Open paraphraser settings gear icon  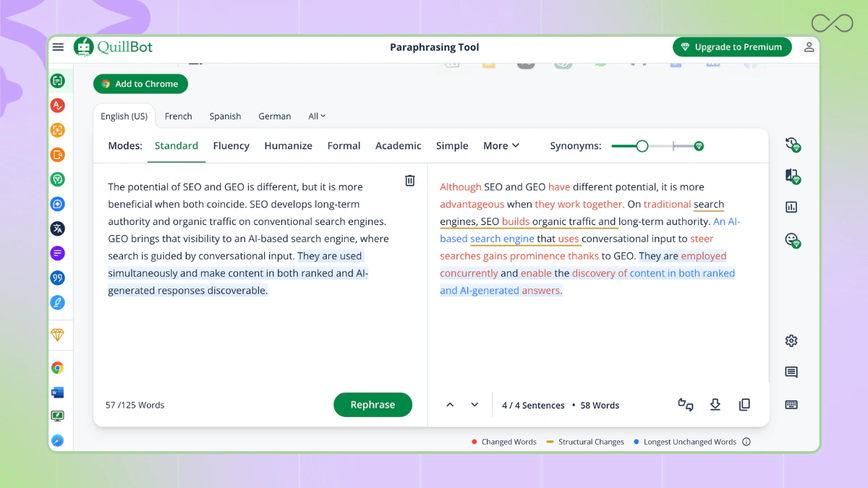(x=791, y=341)
